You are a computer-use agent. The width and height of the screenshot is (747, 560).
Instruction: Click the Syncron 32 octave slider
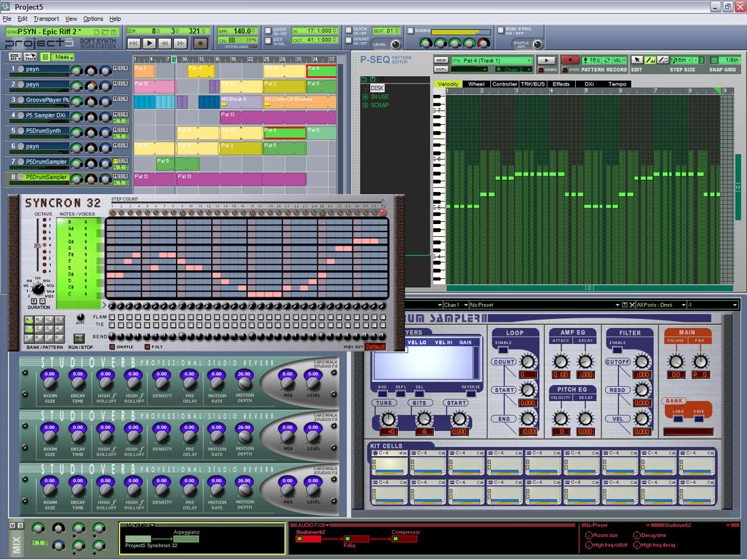[x=37, y=246]
